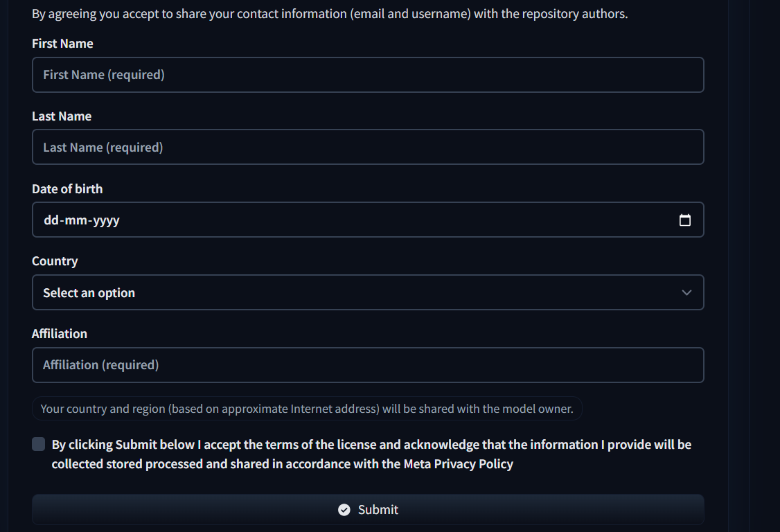Click the 'Last Name' field label
Viewport: 780px width, 532px height.
[x=62, y=116]
